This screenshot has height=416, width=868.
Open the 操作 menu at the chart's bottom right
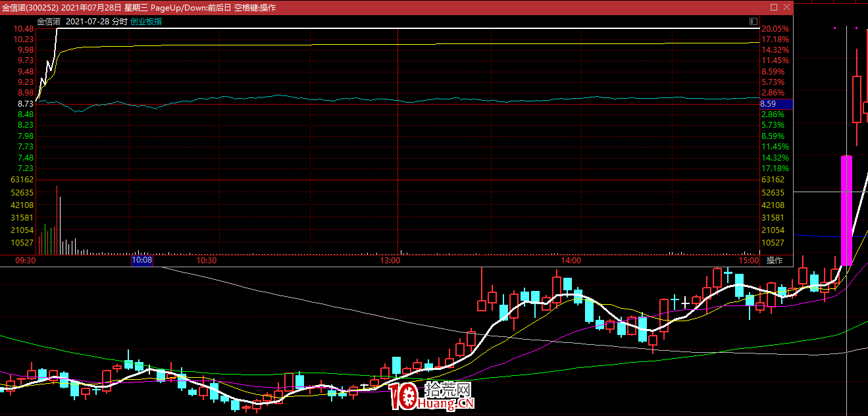pos(775,260)
